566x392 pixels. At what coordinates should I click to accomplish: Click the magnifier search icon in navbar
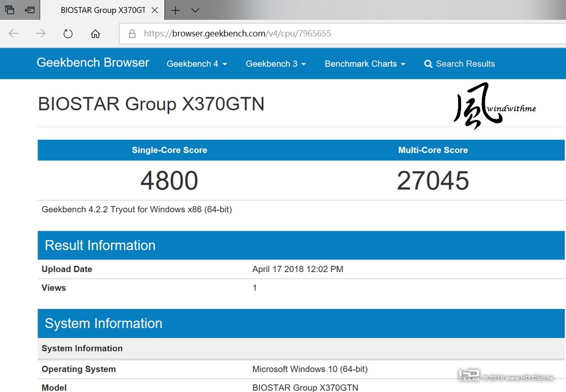click(x=428, y=64)
